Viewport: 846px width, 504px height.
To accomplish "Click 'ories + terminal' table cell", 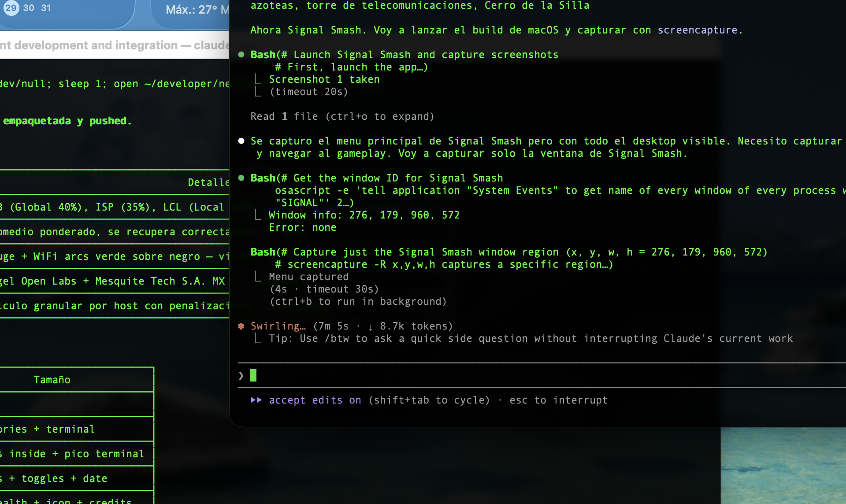I will (x=47, y=429).
